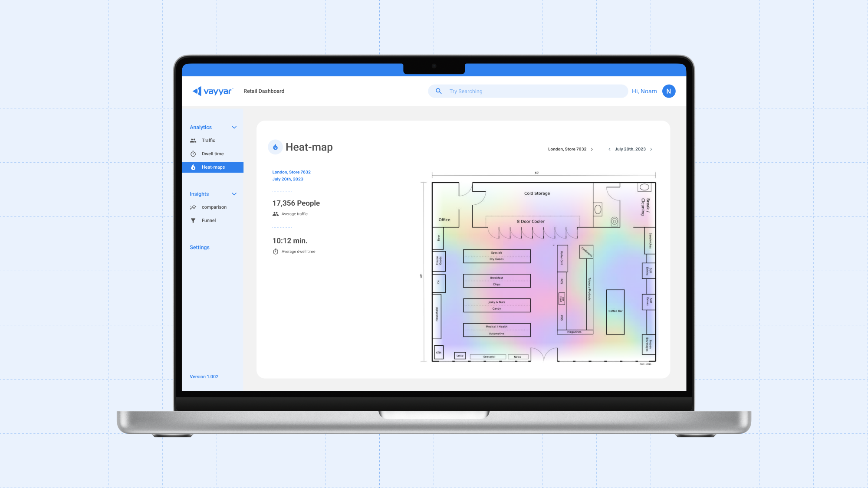Click the blue July 20th, 2023 summary text
The width and height of the screenshot is (868, 488).
(288, 179)
